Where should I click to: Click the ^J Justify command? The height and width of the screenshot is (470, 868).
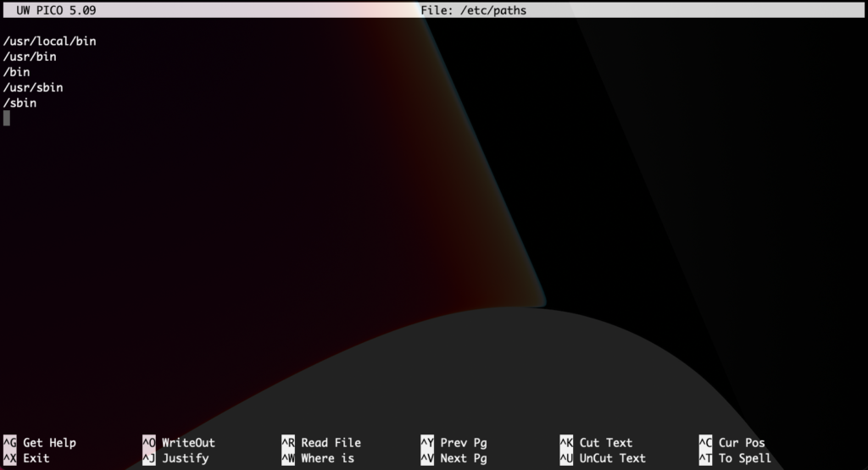click(175, 458)
